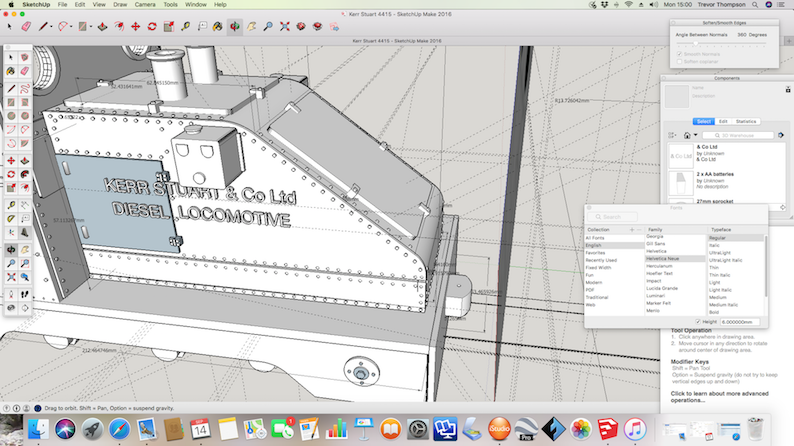Click learn about more advanced operations link

click(x=720, y=397)
